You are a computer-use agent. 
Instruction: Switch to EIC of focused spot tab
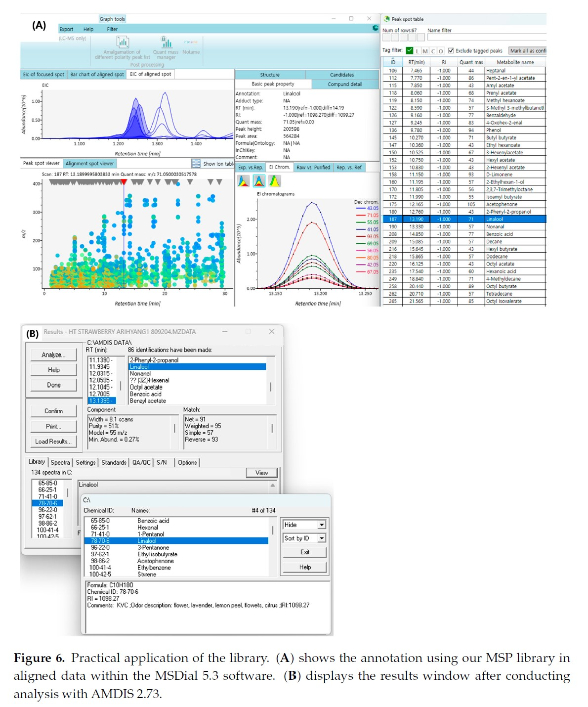pos(43,74)
